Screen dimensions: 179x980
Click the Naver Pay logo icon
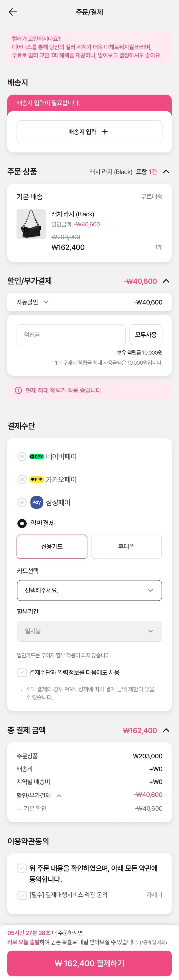36,456
